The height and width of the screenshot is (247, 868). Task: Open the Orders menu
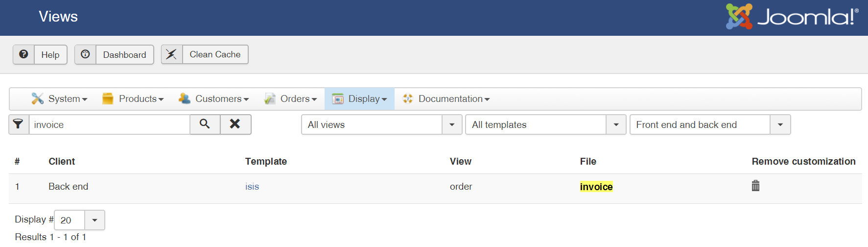coord(290,99)
